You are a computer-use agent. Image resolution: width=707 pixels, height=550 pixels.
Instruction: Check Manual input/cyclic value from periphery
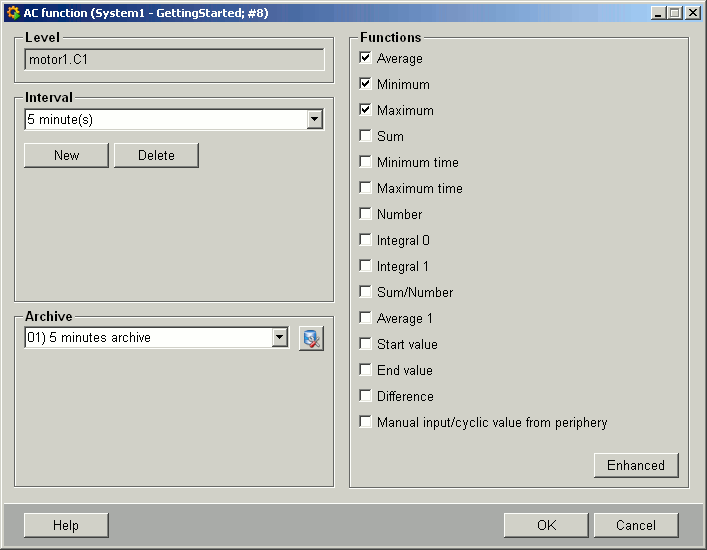coord(366,422)
